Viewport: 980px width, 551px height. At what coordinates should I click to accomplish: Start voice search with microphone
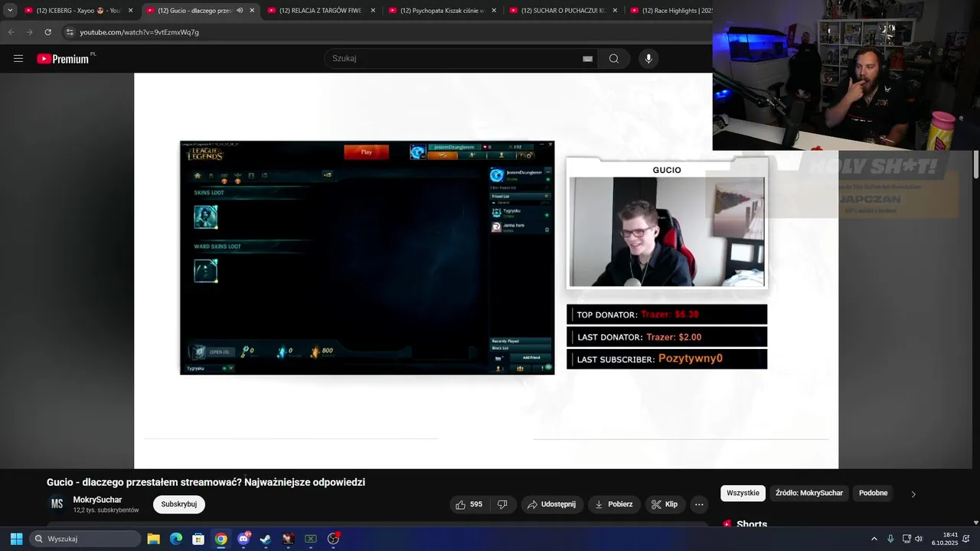[x=648, y=59]
